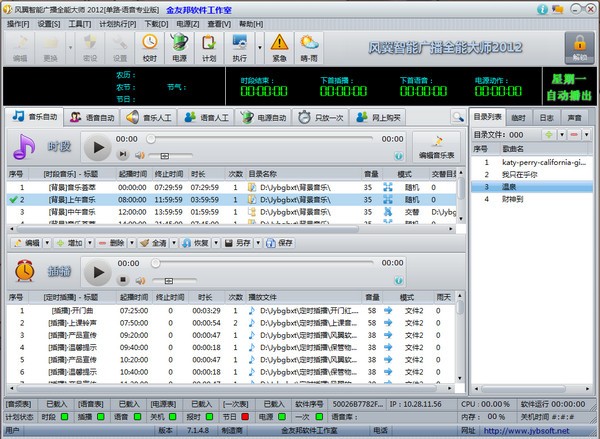The height and width of the screenshot is (439, 600).
Task: Adjust the 时段 player volume slider
Action: tap(170, 156)
